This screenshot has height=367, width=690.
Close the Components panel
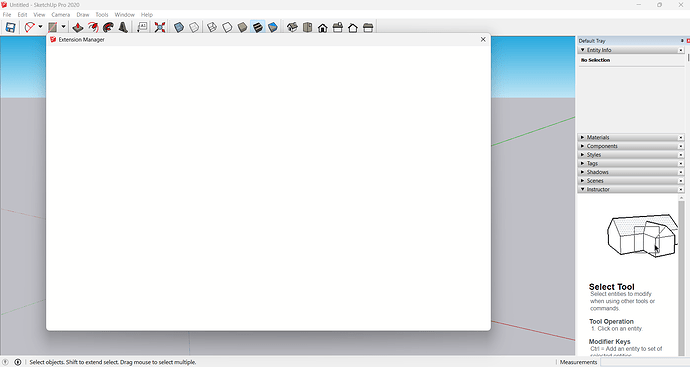tap(681, 146)
